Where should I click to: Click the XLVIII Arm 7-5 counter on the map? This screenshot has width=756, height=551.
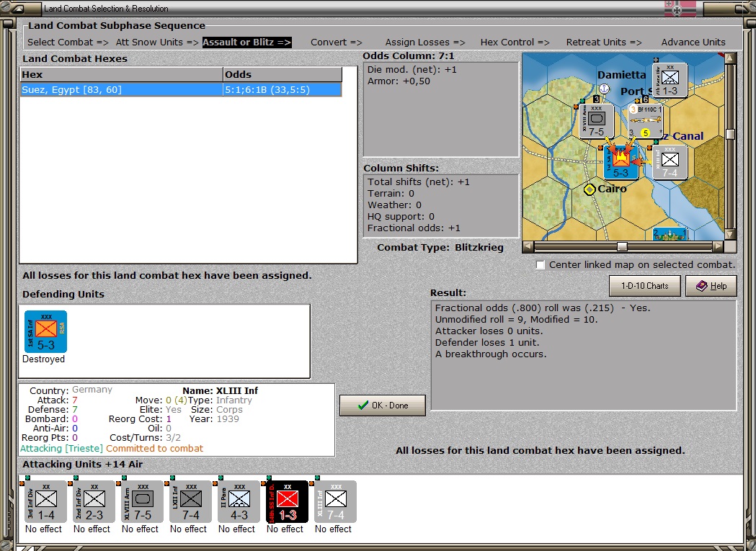click(x=597, y=121)
